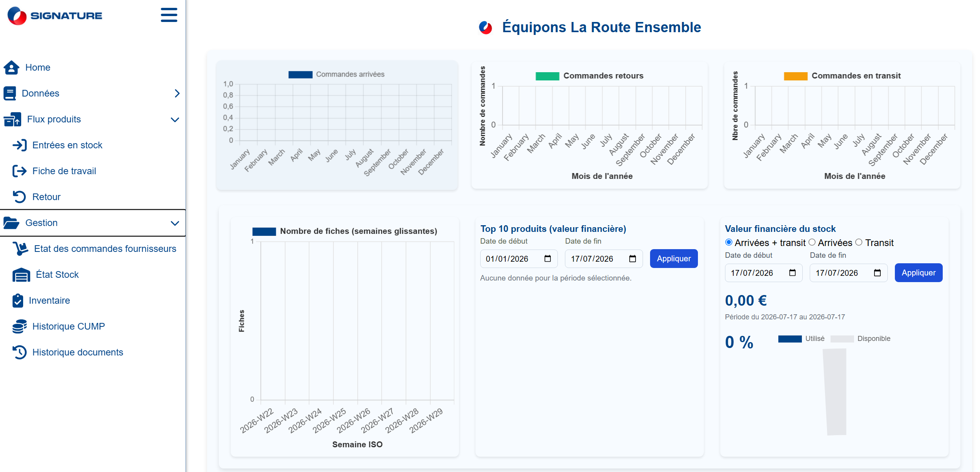Toggle Utilisé legend entry
The height and width of the screenshot is (472, 980).
801,339
